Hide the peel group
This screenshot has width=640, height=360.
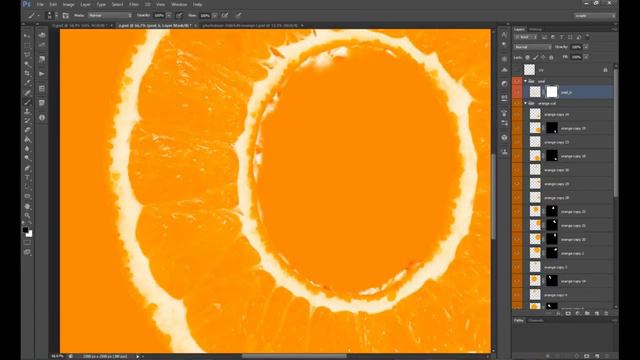[x=517, y=81]
